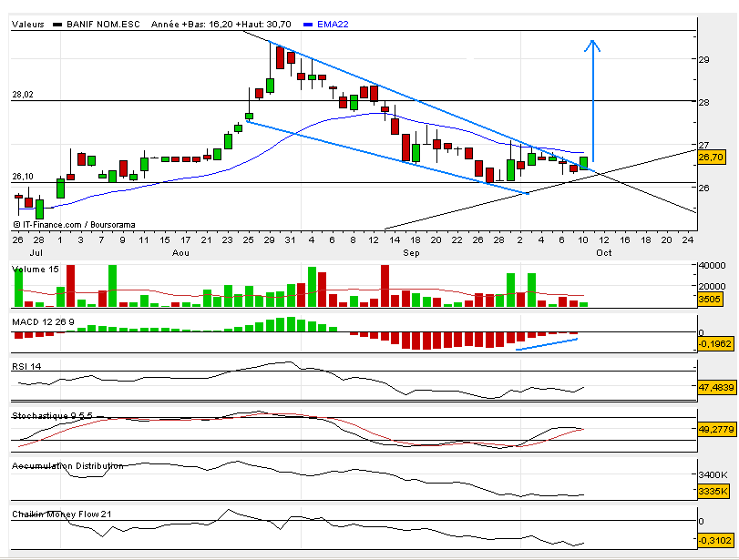The width and height of the screenshot is (739, 560).
Task: Click the 28,02 resistance level label
Action: pos(23,94)
